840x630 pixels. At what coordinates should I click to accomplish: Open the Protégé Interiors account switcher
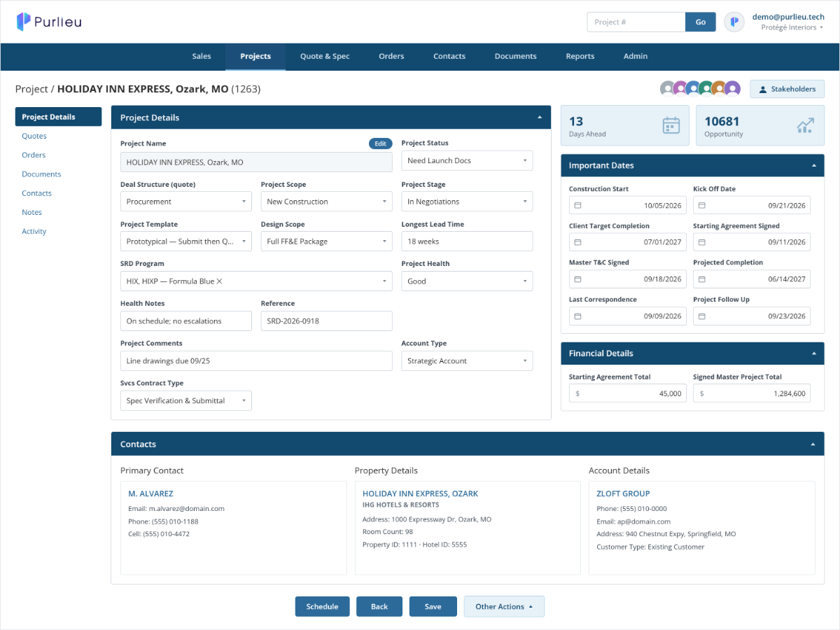pyautogui.click(x=792, y=28)
